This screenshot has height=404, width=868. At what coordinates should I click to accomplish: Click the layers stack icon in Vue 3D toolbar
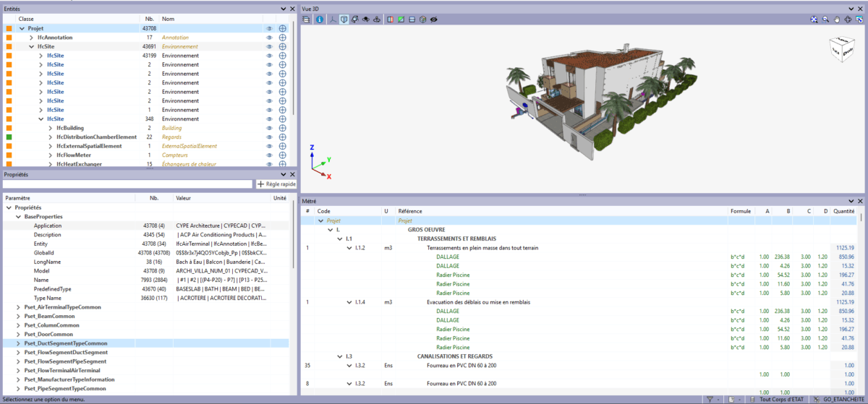tap(307, 19)
